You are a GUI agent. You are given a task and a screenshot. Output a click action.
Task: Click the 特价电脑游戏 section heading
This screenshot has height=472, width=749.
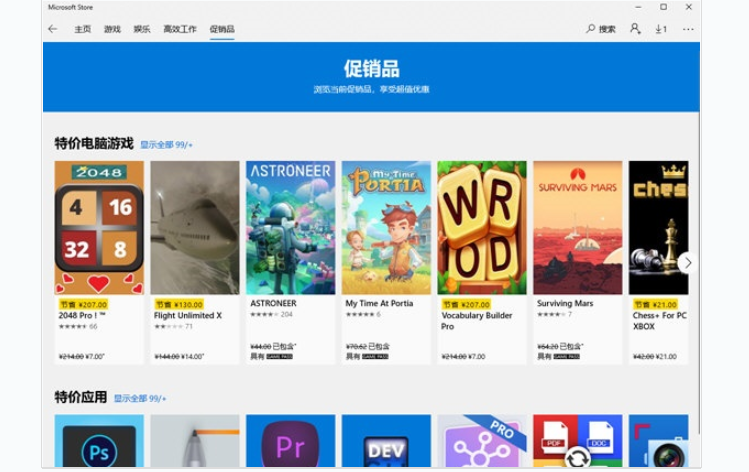pyautogui.click(x=94, y=143)
